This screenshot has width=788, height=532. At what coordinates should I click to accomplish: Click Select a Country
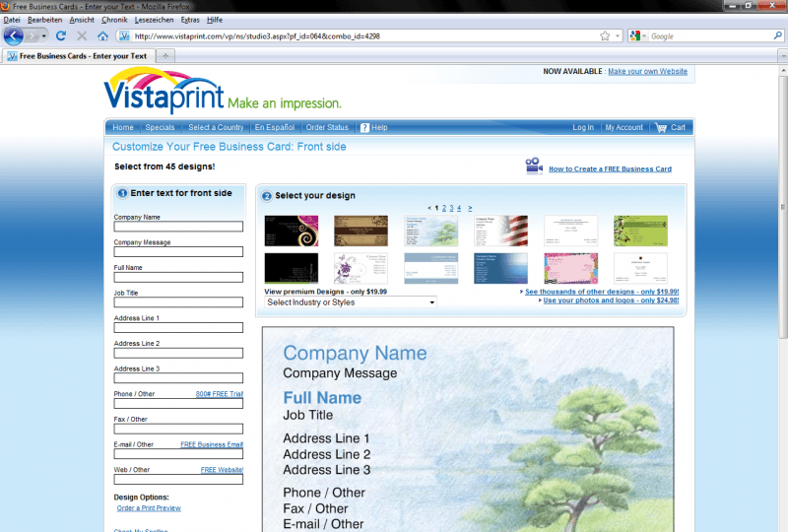pyautogui.click(x=216, y=128)
